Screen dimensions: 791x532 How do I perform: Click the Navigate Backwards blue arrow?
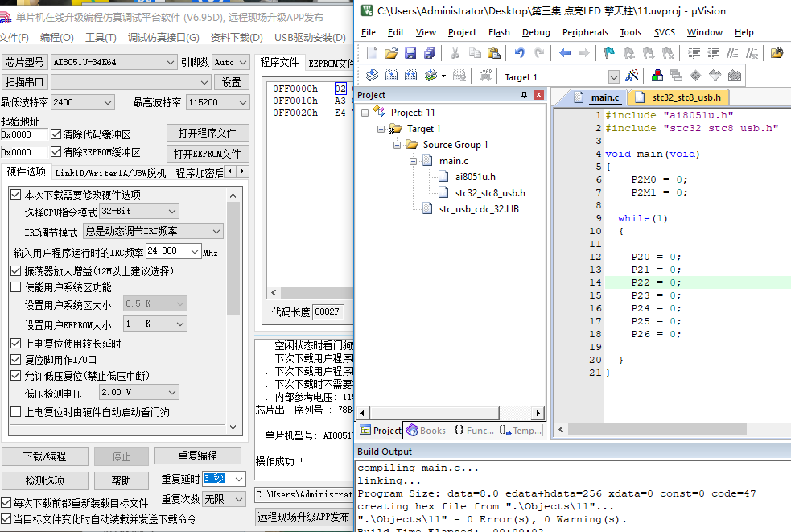[565, 53]
